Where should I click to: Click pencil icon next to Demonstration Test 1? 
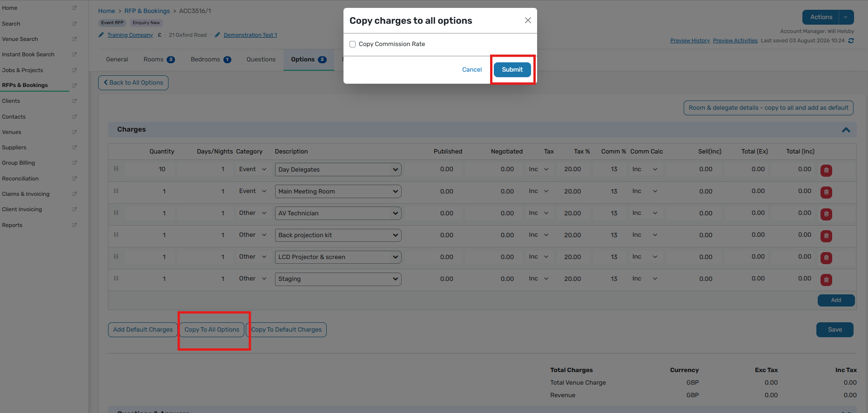coord(217,35)
